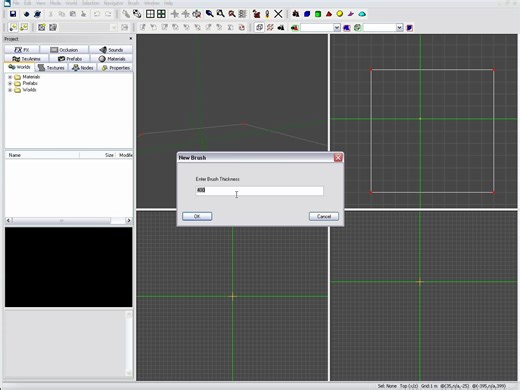Switch to the Sounds tab
The width and height of the screenshot is (520, 390).
click(111, 50)
